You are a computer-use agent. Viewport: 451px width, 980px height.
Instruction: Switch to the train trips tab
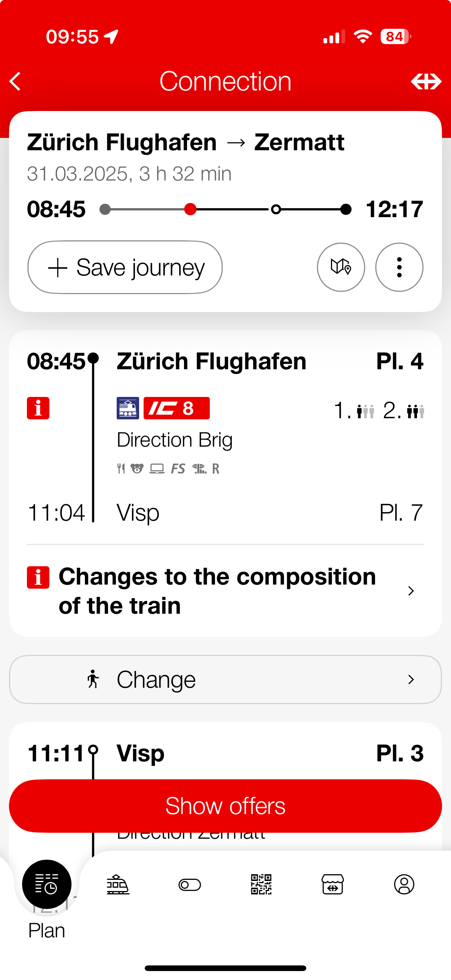point(118,884)
